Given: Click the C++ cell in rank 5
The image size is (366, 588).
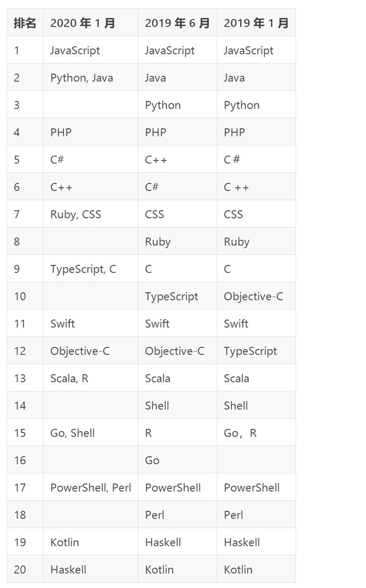Looking at the screenshot, I should coord(177,160).
